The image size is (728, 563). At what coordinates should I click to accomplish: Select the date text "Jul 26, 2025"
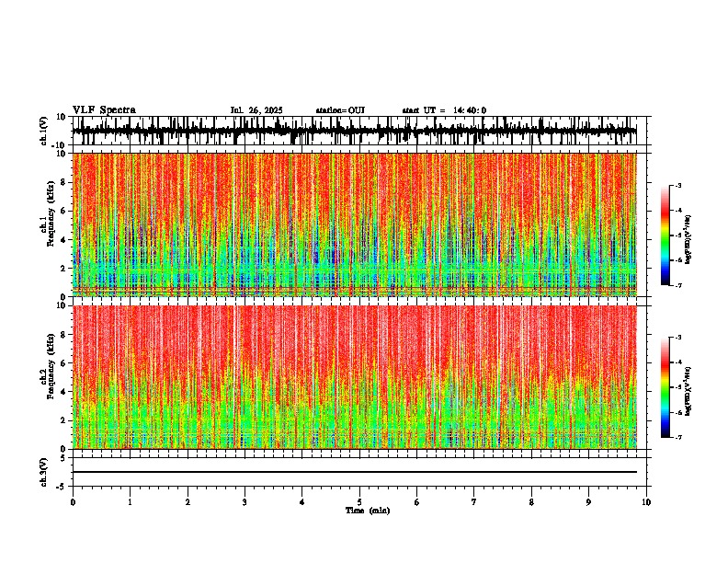[x=256, y=110]
